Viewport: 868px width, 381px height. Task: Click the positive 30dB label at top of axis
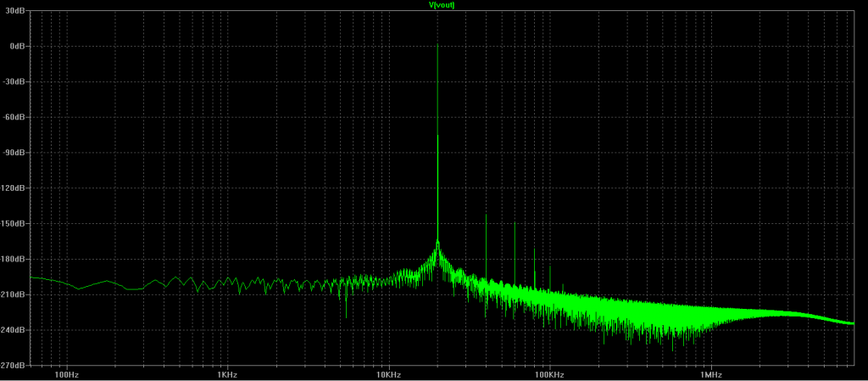(x=16, y=11)
